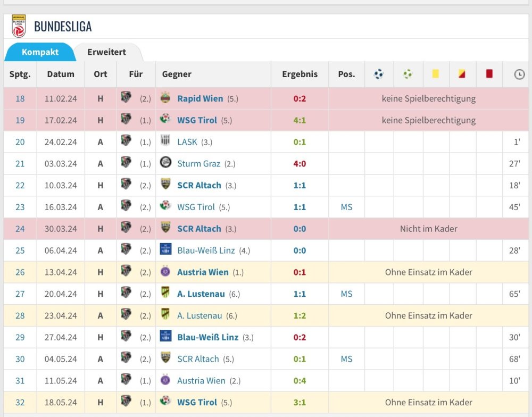Open matchday 25 link
This screenshot has width=532, height=417.
pyautogui.click(x=20, y=251)
